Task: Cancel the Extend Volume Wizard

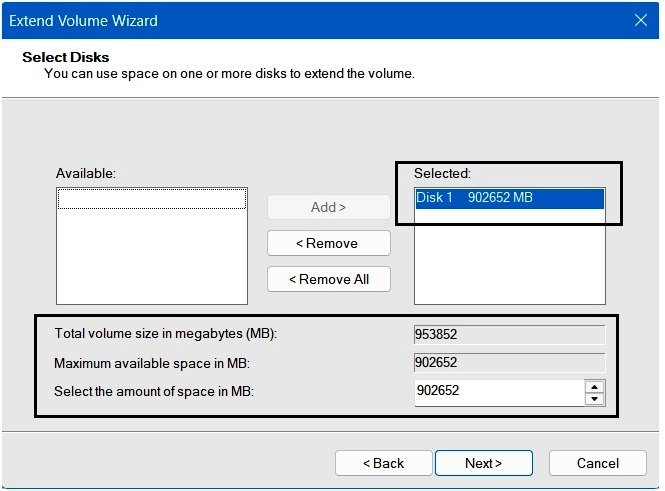Action: coord(598,463)
